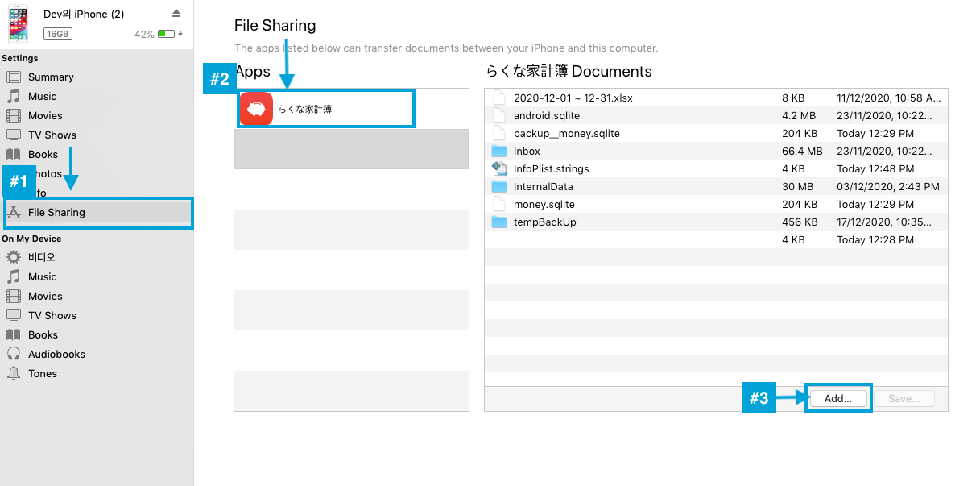The width and height of the screenshot is (980, 486).
Task: Click the Save... button
Action: click(x=904, y=398)
